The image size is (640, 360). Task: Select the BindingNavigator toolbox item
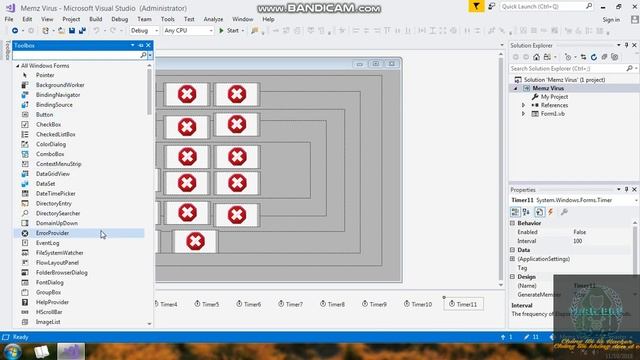tap(58, 95)
